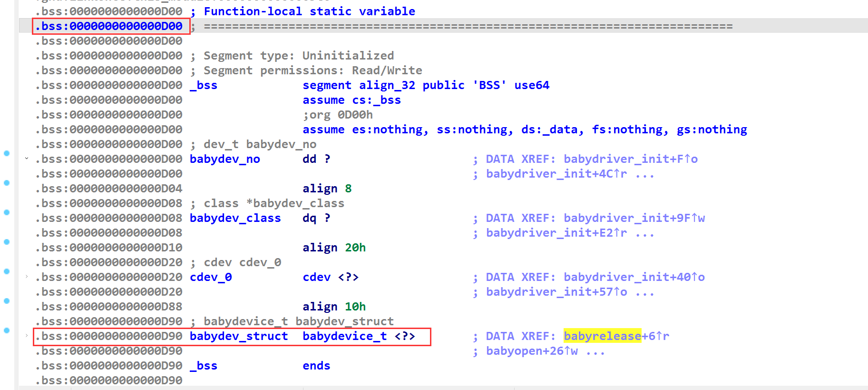Click address on the highlighted separator row
Image resolution: width=868 pixels, height=390 pixels.
(109, 26)
